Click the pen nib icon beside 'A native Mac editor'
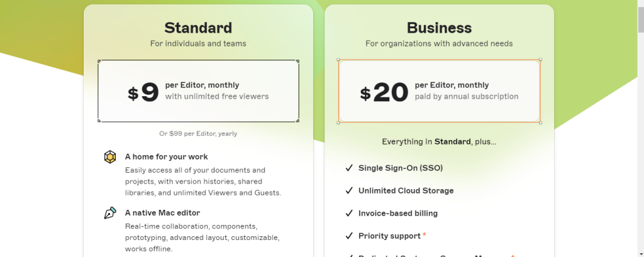 point(110,213)
